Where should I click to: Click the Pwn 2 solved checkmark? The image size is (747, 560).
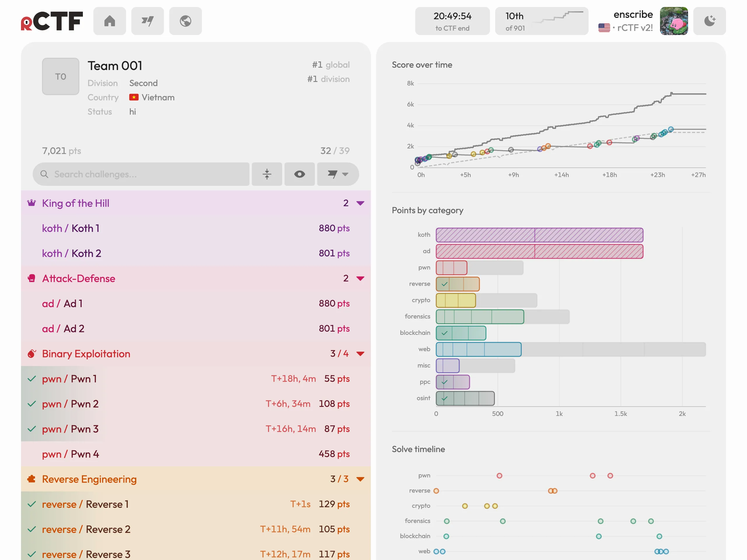(x=32, y=404)
